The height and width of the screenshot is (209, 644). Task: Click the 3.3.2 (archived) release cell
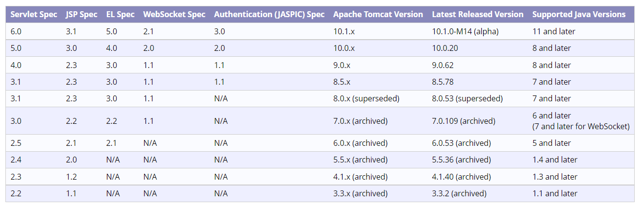click(459, 193)
